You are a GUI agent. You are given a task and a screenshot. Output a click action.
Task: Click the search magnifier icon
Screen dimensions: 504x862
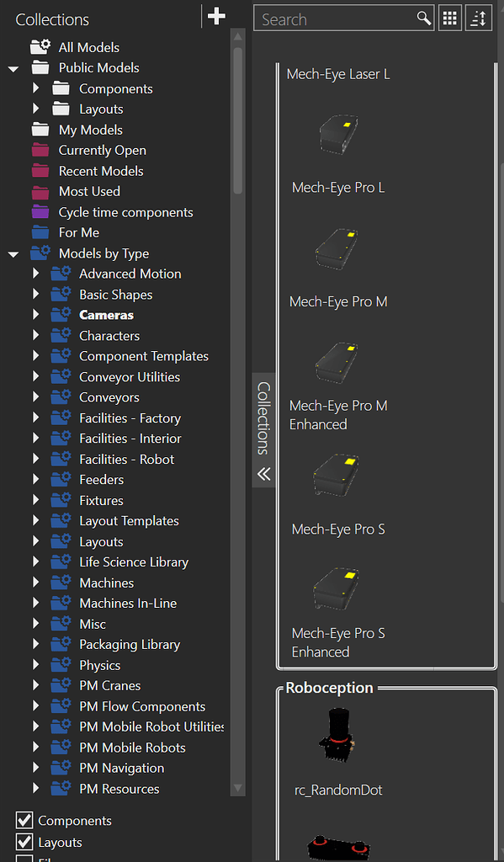pos(424,19)
